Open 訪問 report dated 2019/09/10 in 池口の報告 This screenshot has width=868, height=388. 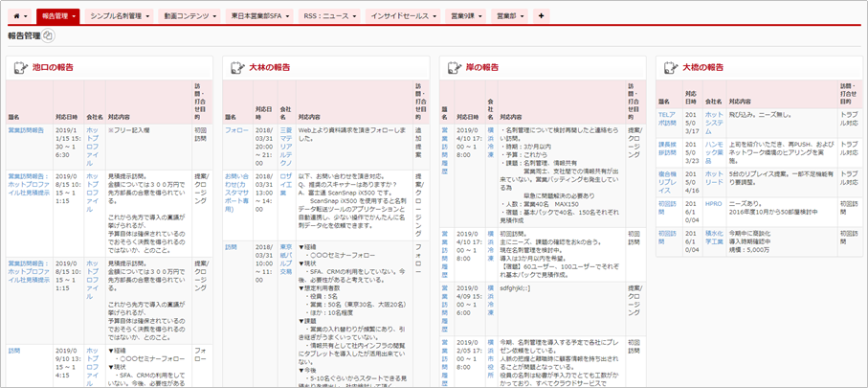click(13, 351)
